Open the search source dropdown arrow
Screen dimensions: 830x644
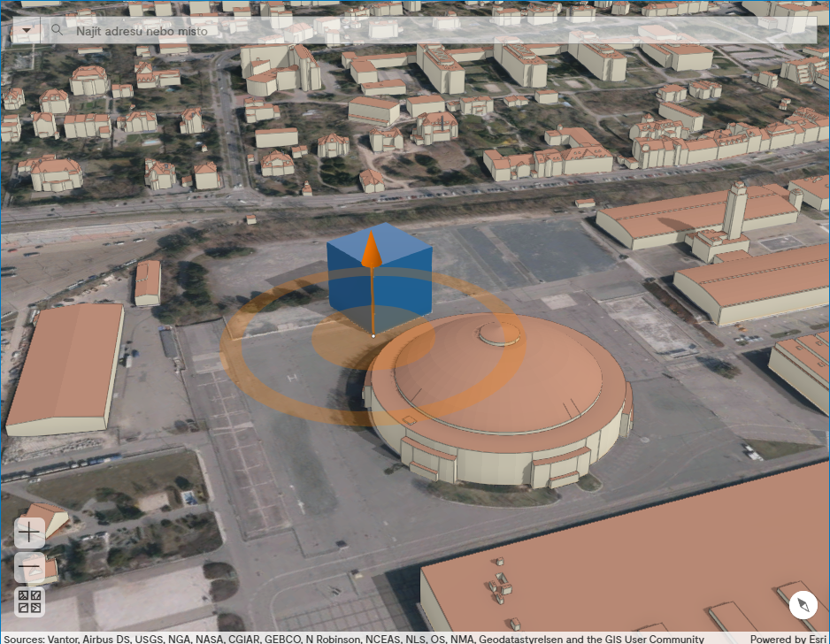pos(27,29)
